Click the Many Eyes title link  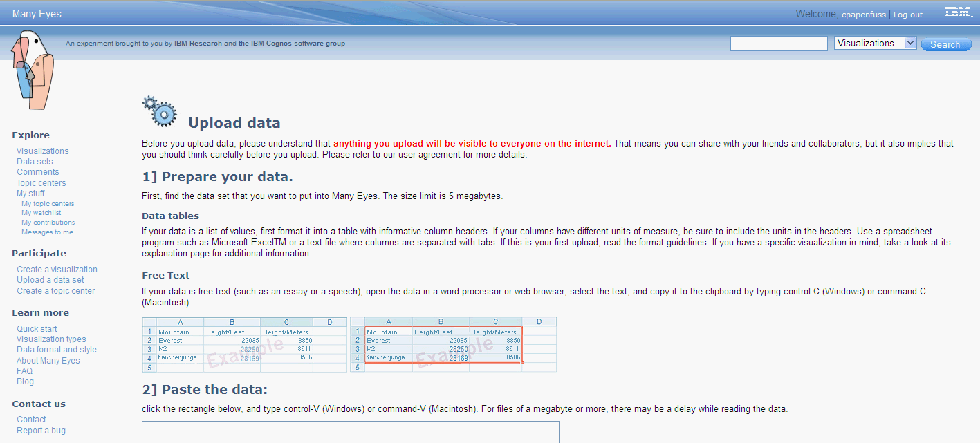(37, 14)
